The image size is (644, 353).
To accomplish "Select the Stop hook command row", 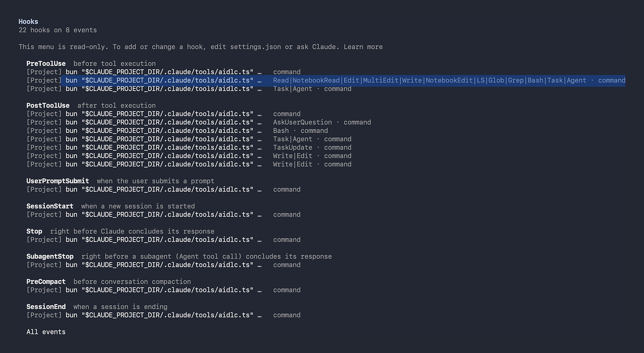I will [x=163, y=240].
